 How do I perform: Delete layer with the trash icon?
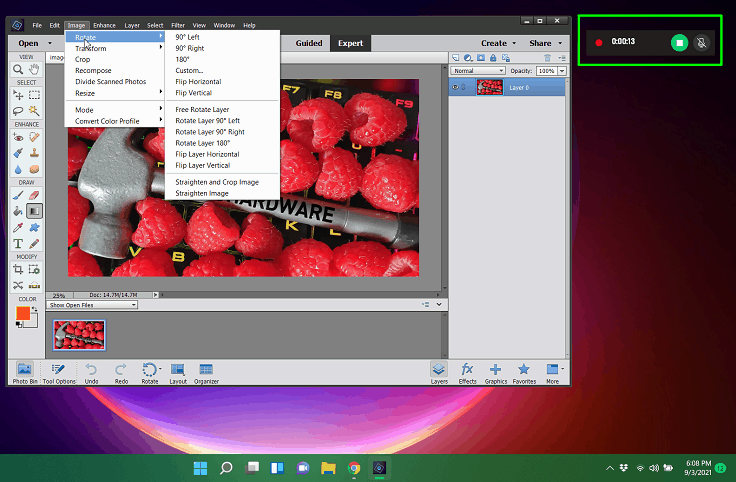547,58
